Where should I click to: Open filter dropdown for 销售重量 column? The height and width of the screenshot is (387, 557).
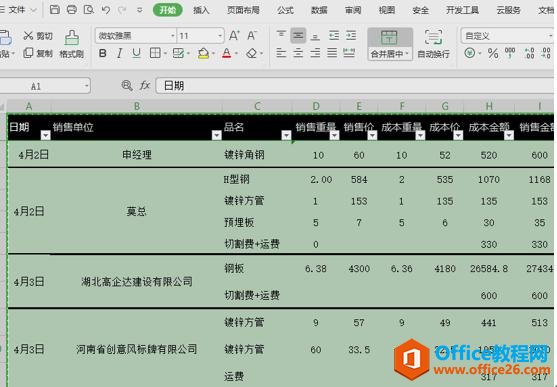click(x=334, y=135)
